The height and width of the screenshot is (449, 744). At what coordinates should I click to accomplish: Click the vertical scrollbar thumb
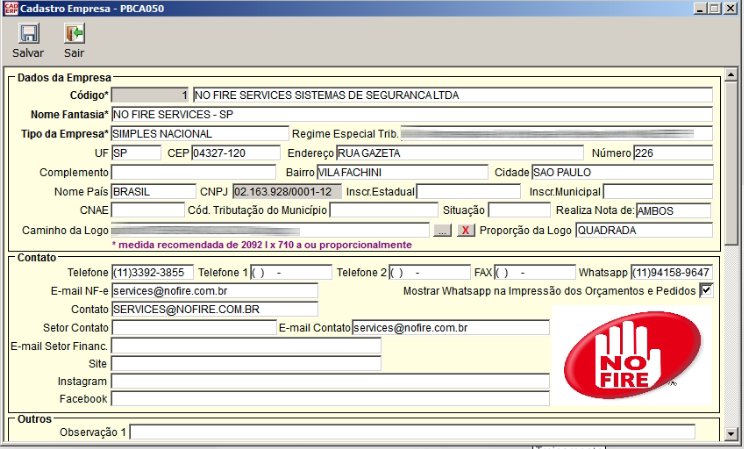point(731,162)
